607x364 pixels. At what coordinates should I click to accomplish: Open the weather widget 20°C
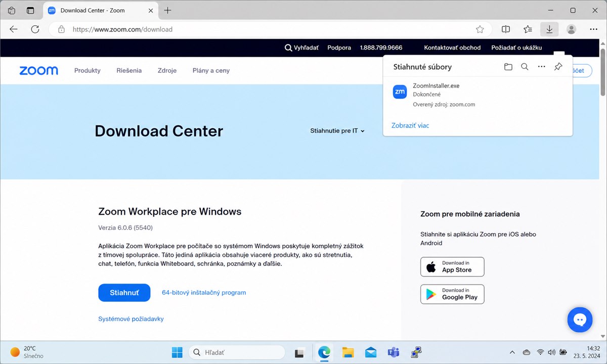pos(26,352)
